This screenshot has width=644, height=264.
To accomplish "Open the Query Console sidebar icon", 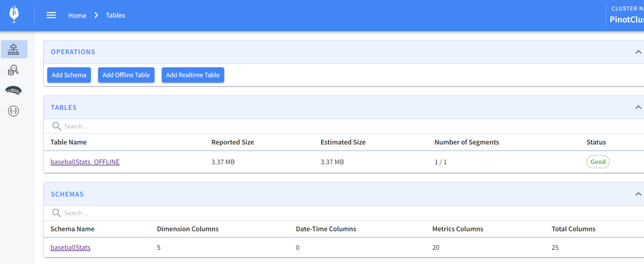I will 14,70.
